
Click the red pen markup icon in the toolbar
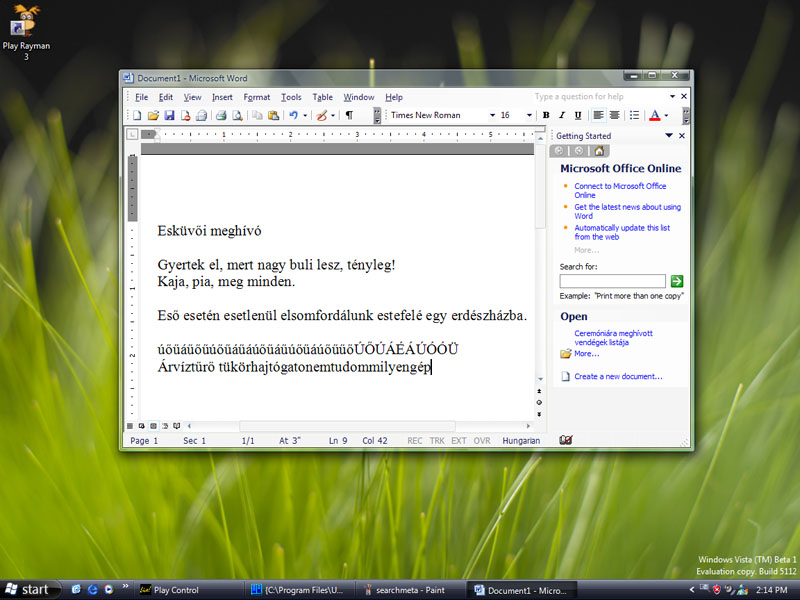point(321,115)
